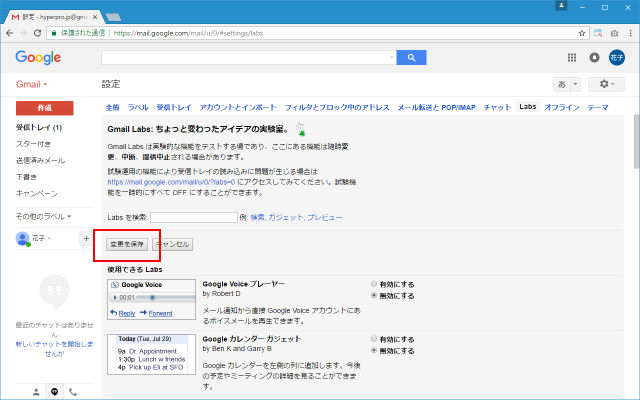The height and width of the screenshot is (400, 640).
Task: Open a new browser tab
Action: click(x=113, y=17)
